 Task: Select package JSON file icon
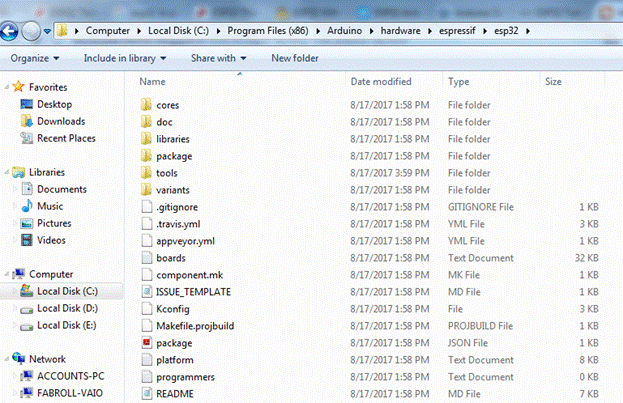(x=147, y=343)
